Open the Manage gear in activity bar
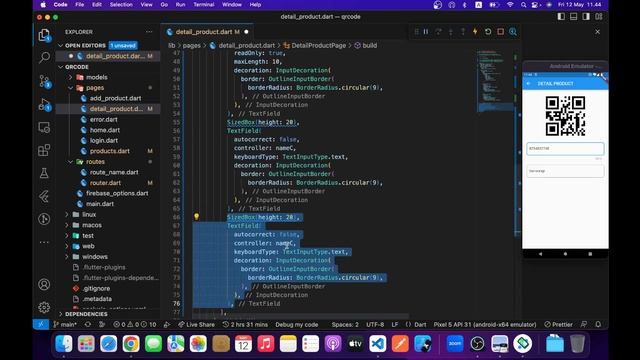 44,307
